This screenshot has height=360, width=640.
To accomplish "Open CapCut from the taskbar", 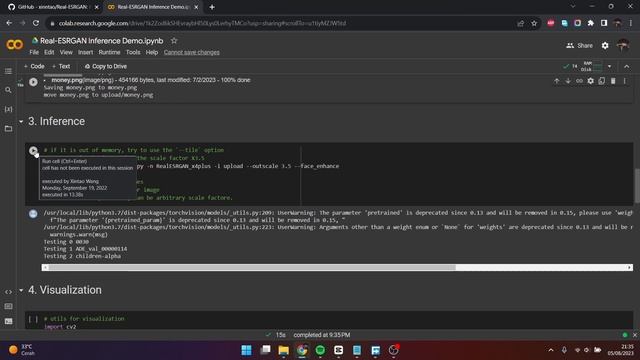I will tap(338, 350).
